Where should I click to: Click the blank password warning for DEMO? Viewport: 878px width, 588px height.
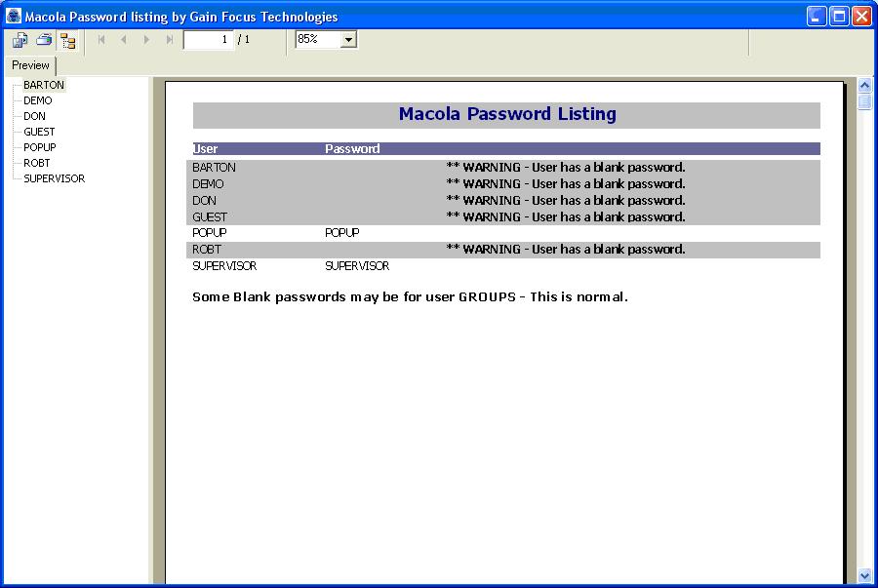point(566,184)
